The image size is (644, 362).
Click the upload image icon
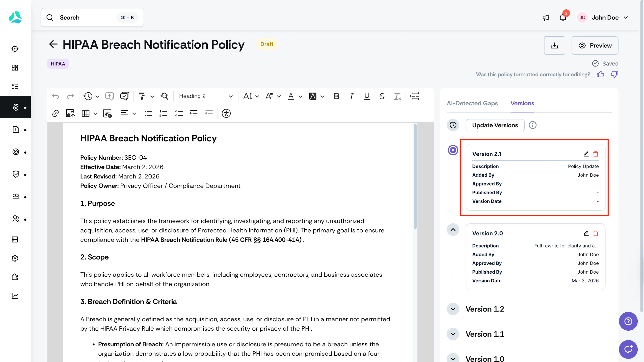pos(70,113)
